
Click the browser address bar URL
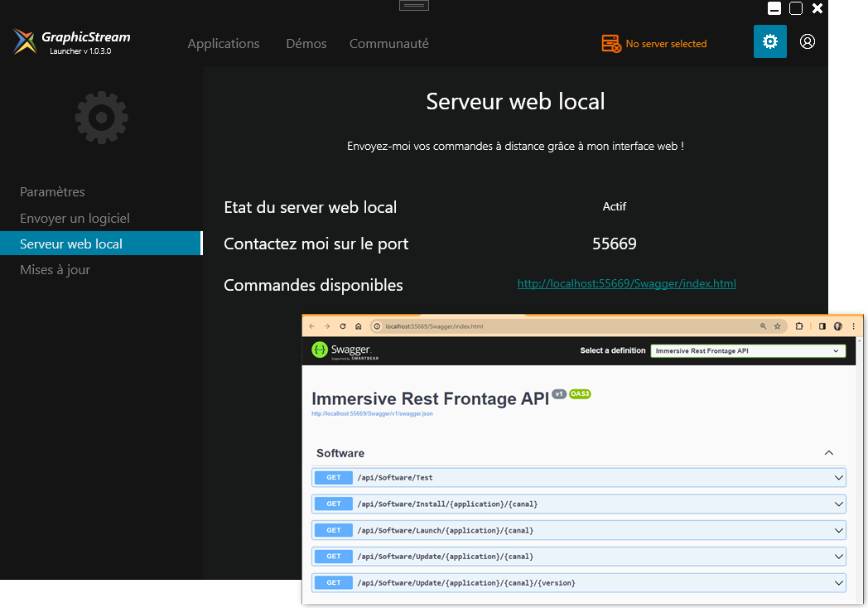point(434,326)
